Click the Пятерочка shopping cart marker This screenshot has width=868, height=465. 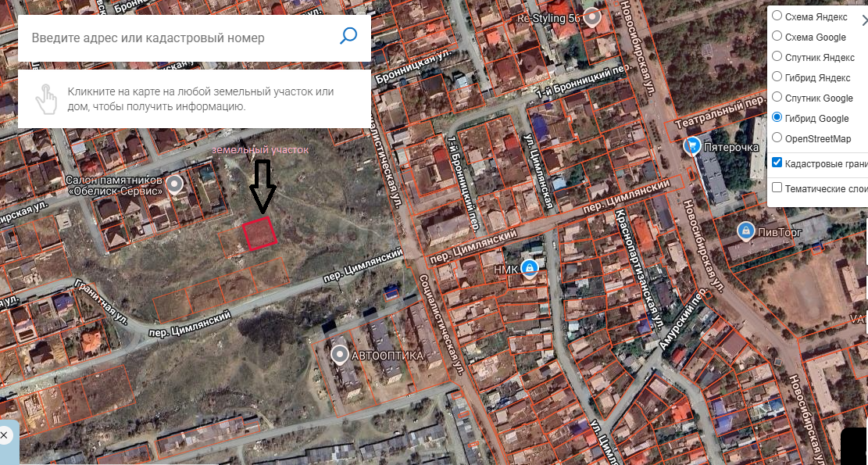[692, 147]
